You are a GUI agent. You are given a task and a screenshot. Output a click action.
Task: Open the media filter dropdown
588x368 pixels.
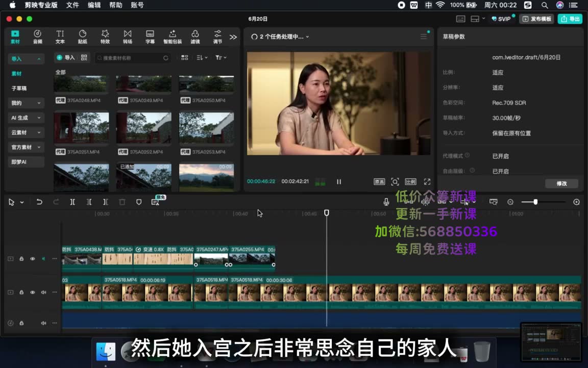pyautogui.click(x=220, y=57)
